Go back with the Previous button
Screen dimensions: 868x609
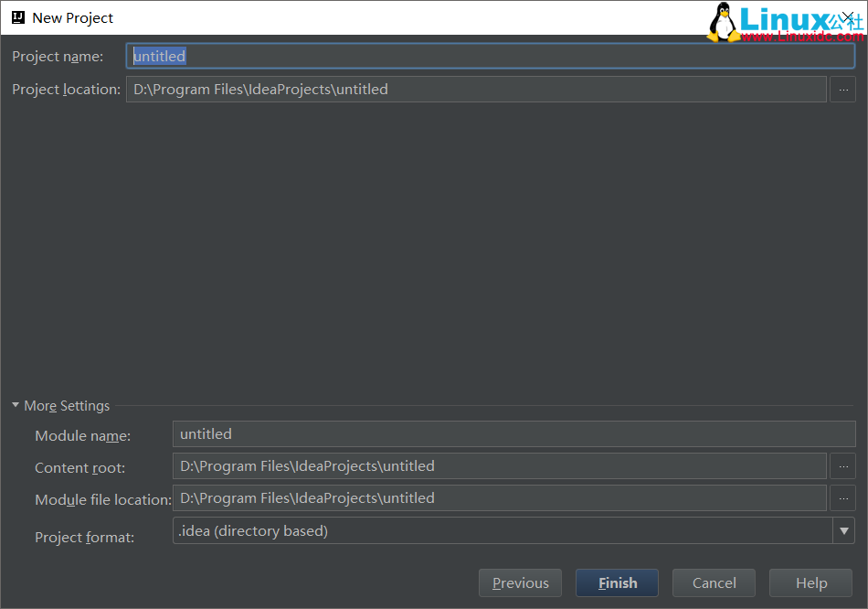[x=521, y=583]
